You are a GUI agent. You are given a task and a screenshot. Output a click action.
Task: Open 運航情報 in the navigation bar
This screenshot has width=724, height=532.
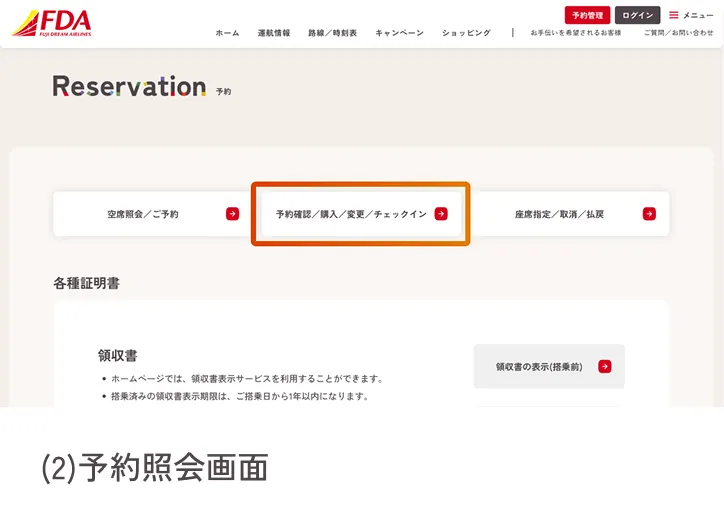(x=273, y=33)
